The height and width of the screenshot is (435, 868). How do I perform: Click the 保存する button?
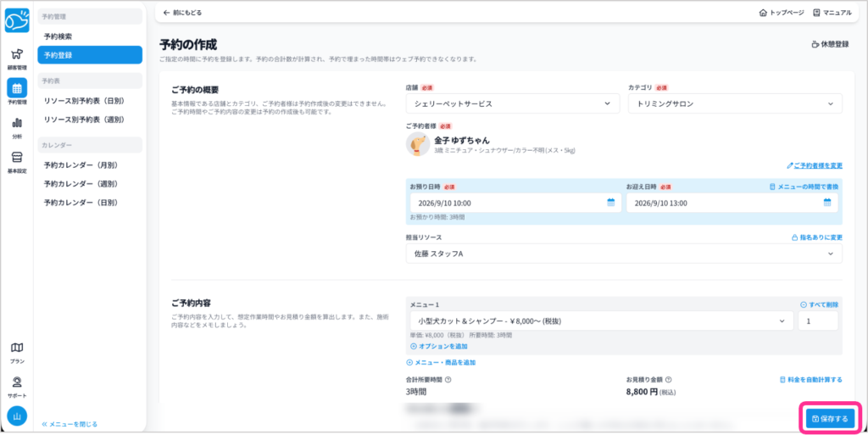tap(830, 418)
